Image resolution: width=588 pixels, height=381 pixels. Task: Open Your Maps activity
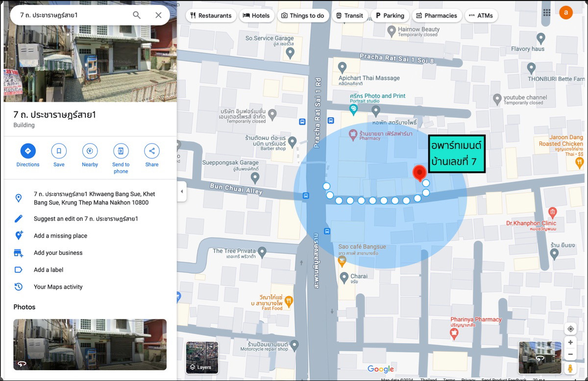tap(90, 287)
